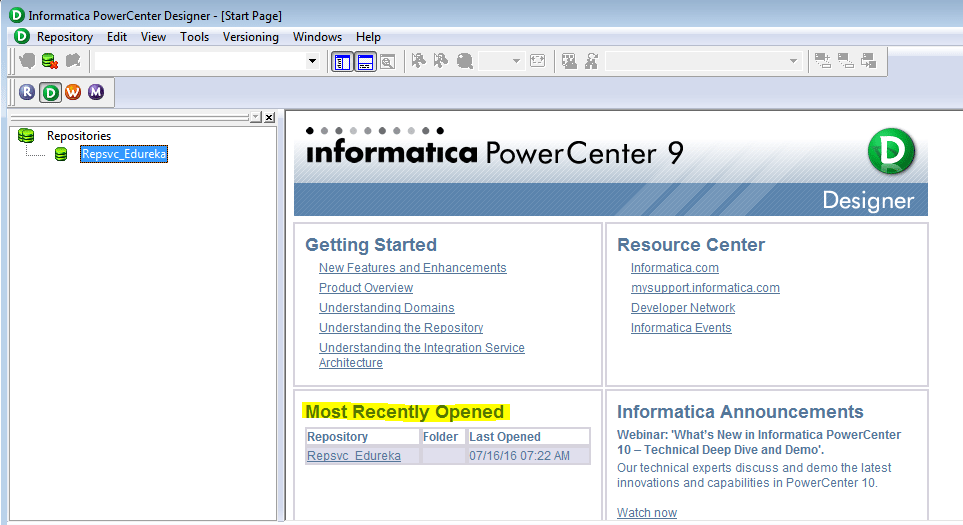Click the grayed person-with-arrow toolbar icon
The image size is (963, 525).
pos(591,61)
